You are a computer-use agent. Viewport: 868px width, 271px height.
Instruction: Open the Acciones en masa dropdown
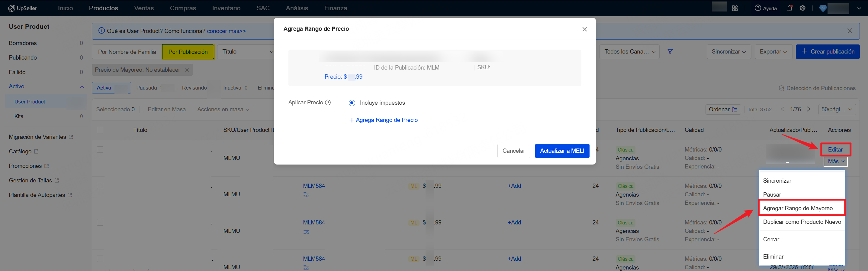click(223, 109)
